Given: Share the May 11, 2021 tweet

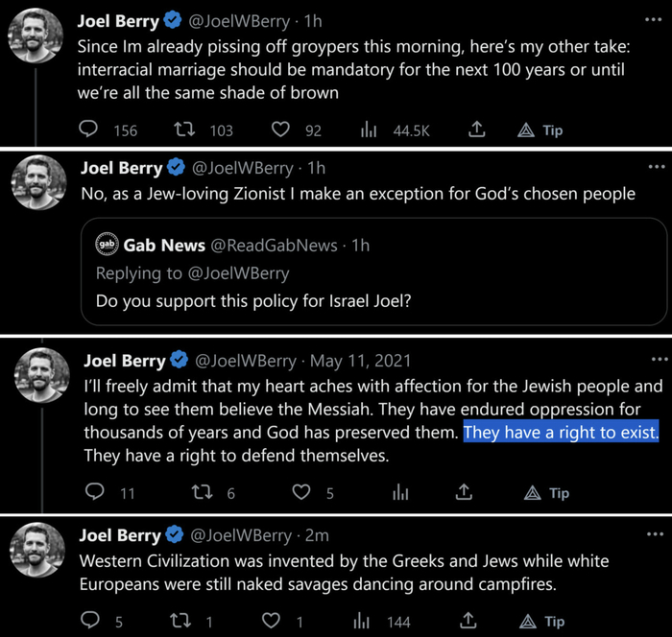Looking at the screenshot, I should [x=464, y=492].
